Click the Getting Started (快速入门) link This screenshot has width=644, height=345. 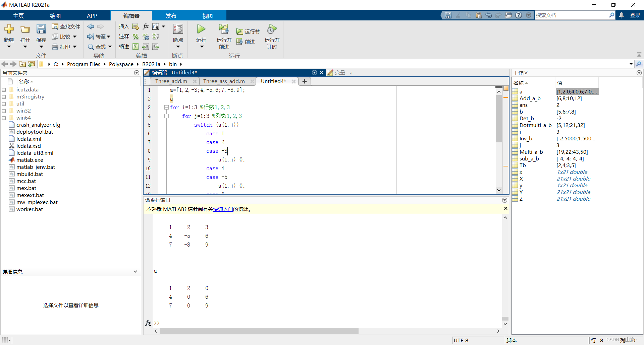223,209
